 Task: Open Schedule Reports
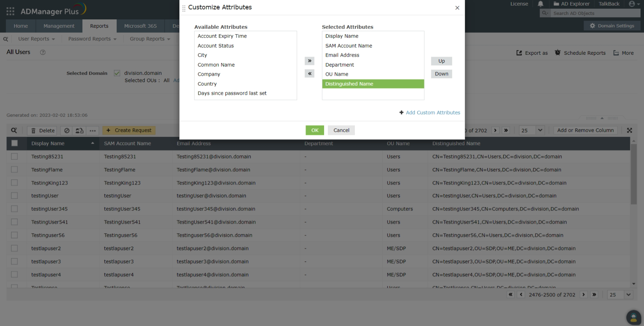point(580,53)
